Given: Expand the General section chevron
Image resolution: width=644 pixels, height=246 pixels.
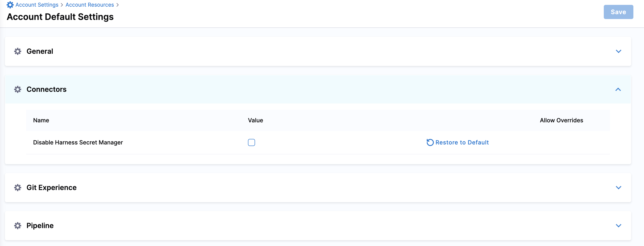Looking at the screenshot, I should click(618, 51).
